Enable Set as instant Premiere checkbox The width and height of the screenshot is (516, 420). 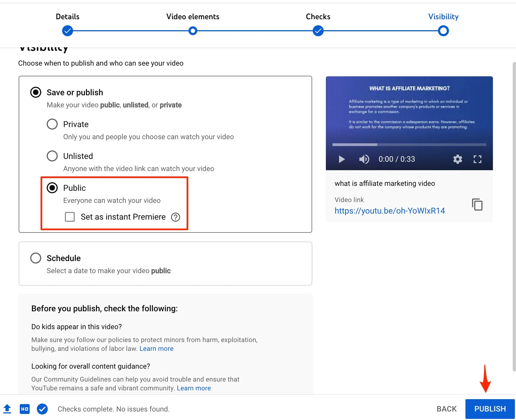click(70, 217)
